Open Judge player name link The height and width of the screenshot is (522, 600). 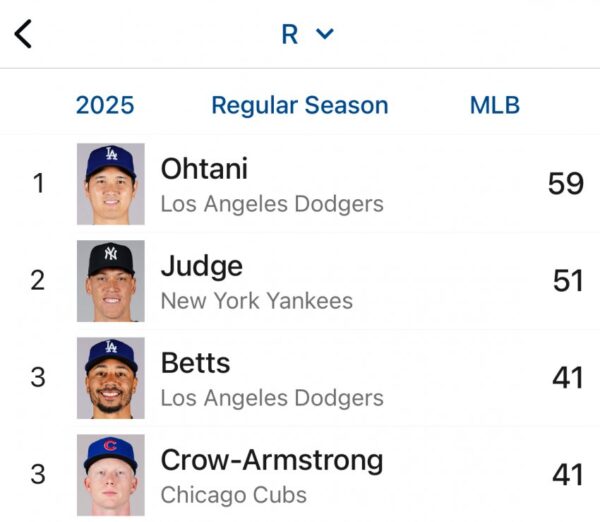tap(201, 266)
